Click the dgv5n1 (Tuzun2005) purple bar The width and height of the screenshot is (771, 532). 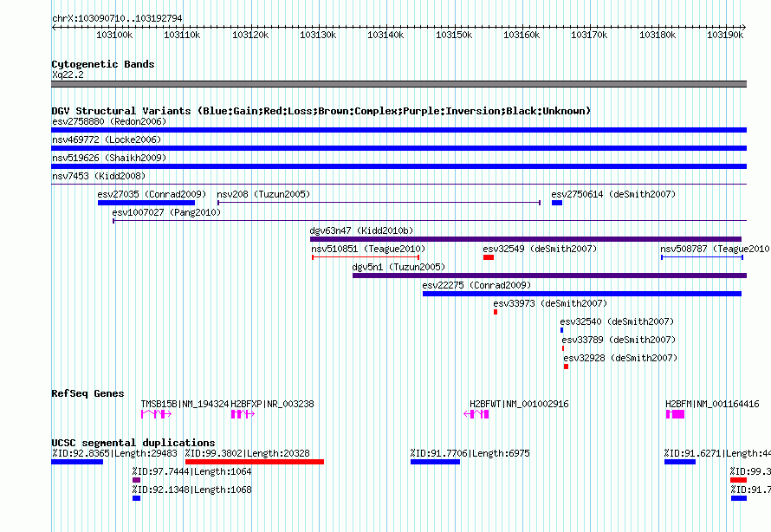550,276
